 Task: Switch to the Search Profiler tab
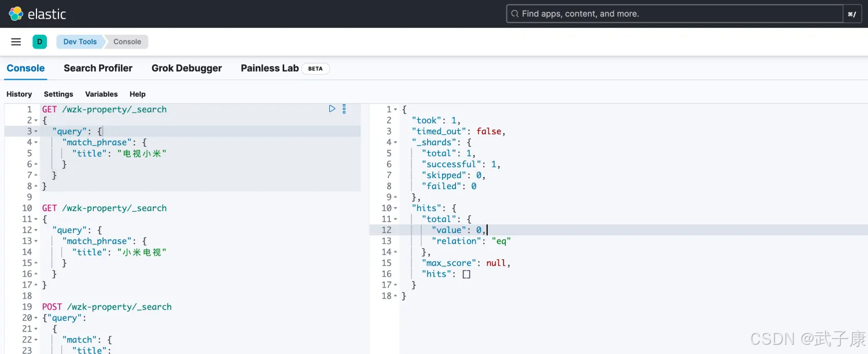click(x=98, y=68)
